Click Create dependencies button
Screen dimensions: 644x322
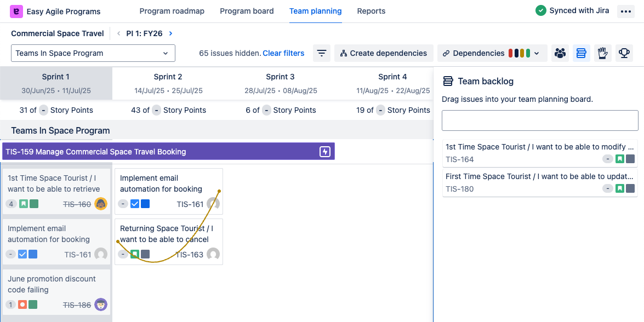383,53
